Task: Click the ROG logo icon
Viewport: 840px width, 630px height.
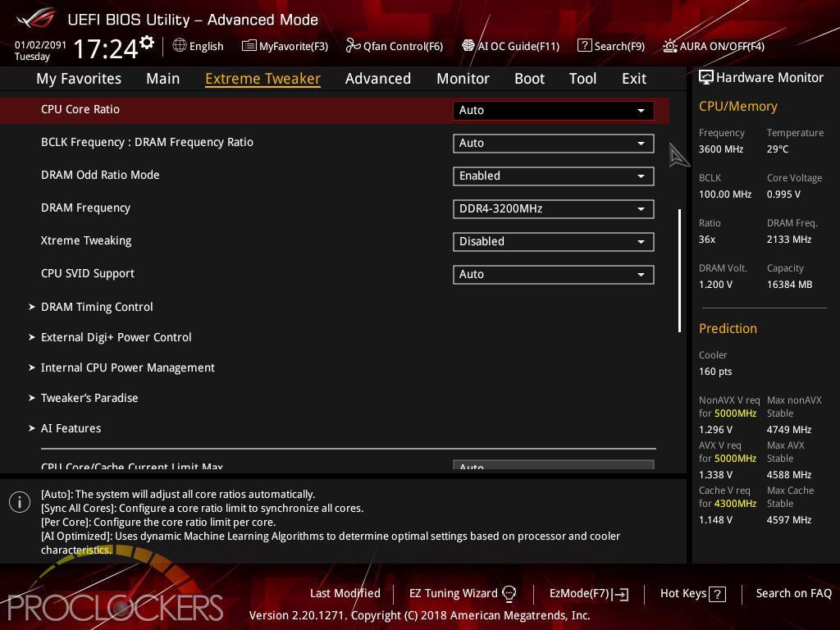Action: click(x=35, y=18)
